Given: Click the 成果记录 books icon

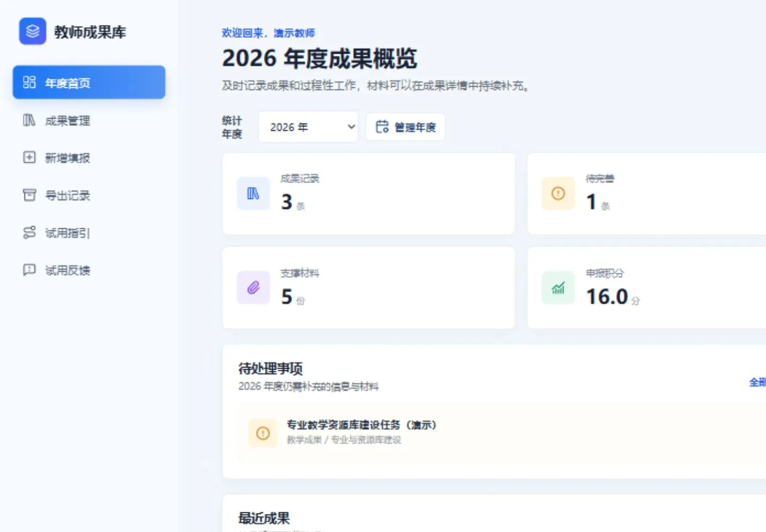Looking at the screenshot, I should click(253, 194).
